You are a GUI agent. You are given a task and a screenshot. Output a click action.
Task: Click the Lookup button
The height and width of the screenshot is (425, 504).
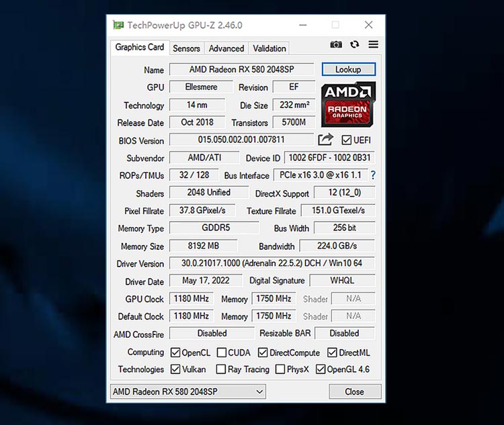[348, 69]
